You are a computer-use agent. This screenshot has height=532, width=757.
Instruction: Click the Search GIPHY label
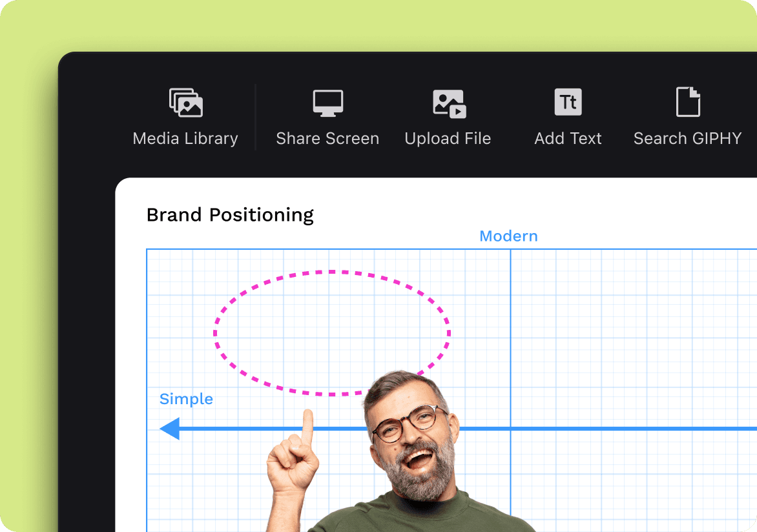(687, 139)
